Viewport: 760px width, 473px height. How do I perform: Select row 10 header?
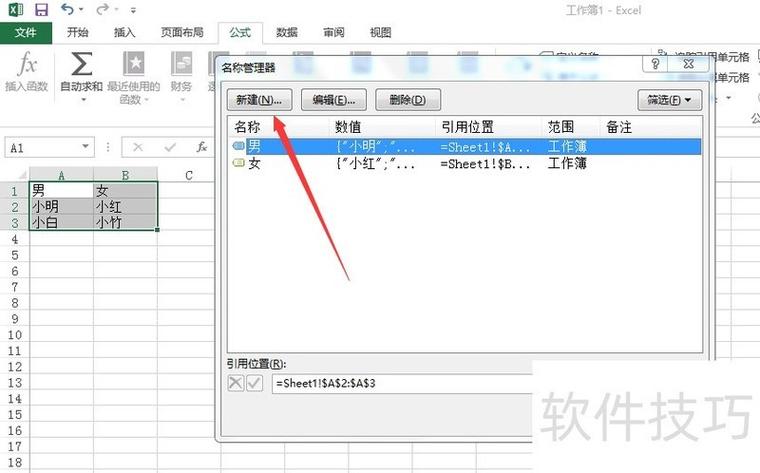click(15, 334)
